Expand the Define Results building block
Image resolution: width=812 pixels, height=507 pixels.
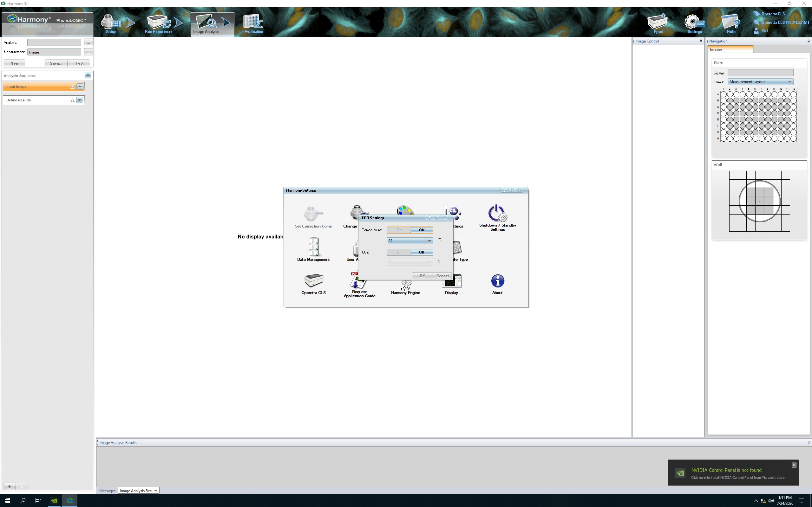tap(80, 100)
